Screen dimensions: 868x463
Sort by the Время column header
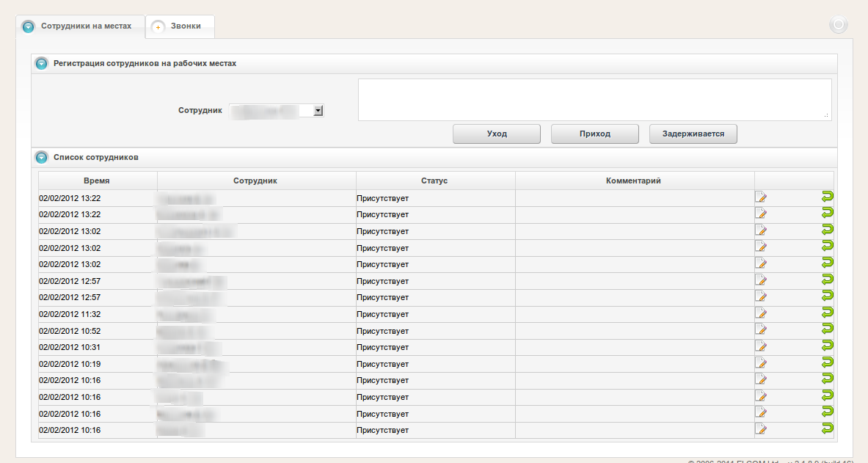tap(97, 181)
